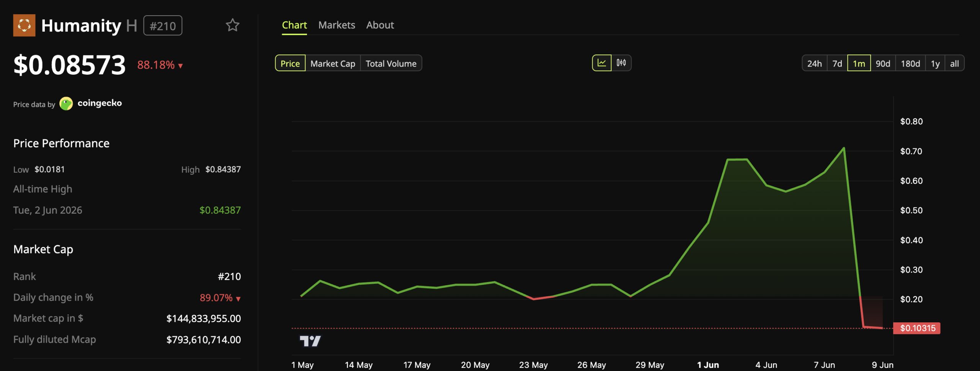Select the Market Cap data toggle
The width and height of the screenshot is (980, 371).
pos(333,63)
